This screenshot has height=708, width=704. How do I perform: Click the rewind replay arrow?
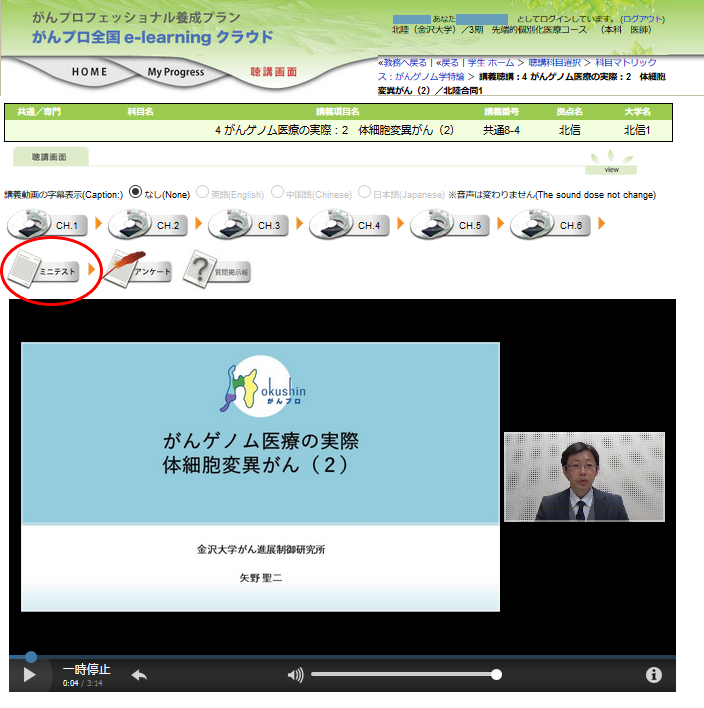(x=139, y=675)
